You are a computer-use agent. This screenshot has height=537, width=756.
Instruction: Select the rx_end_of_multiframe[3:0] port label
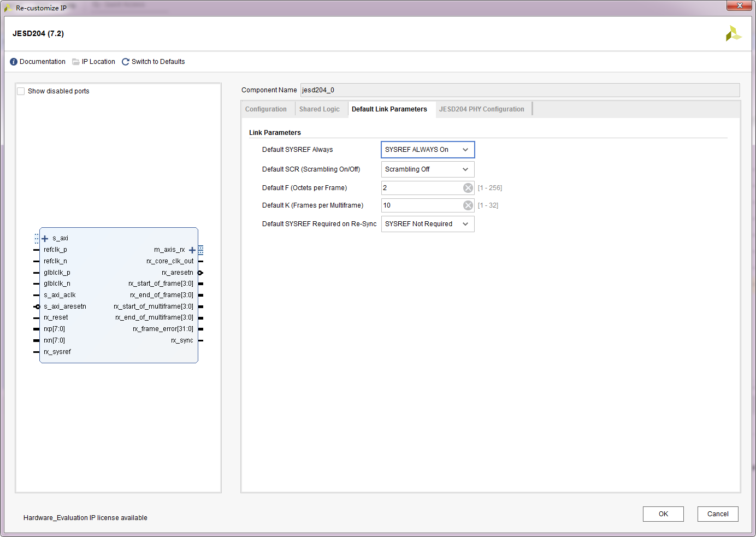tap(154, 317)
